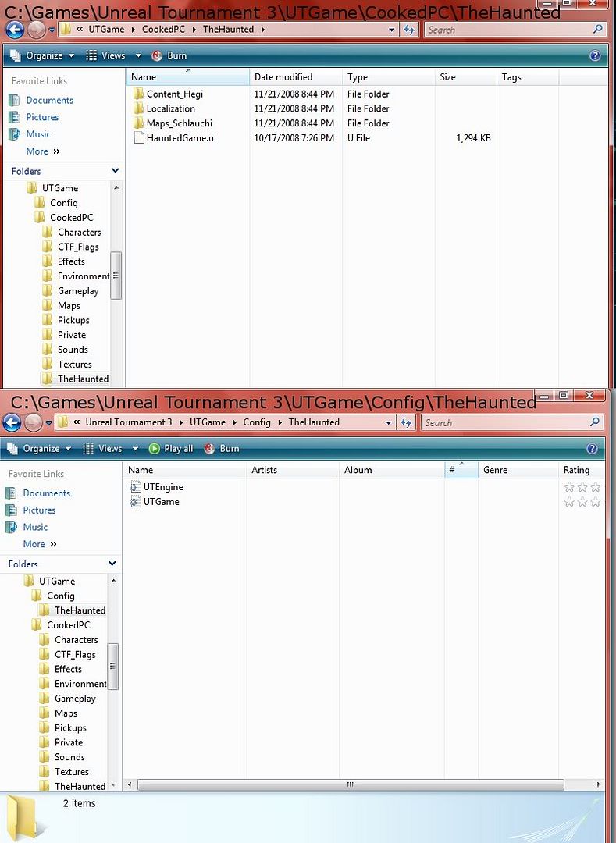Open Organize menu in top window
Image resolution: width=616 pixels, height=843 pixels.
[x=41, y=55]
